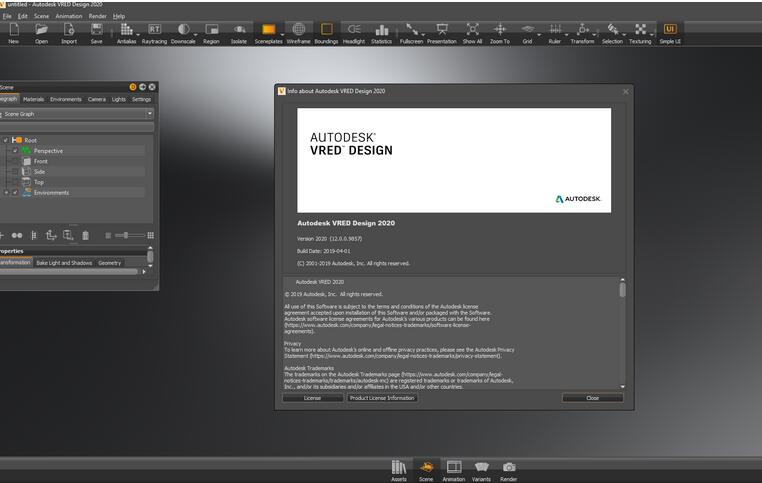Screen dimensions: 762x483
Task: Start Presentation mode icon
Action: pos(442,30)
